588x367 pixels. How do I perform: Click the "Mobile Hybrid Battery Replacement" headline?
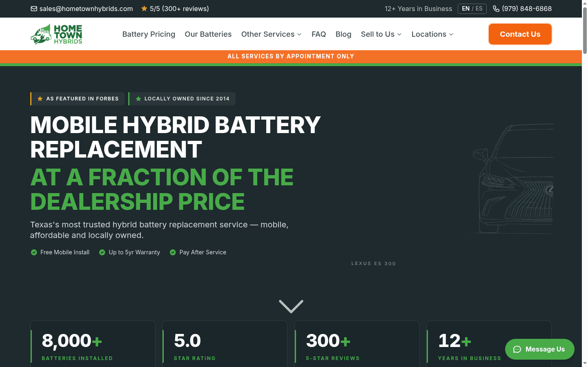coord(176,137)
